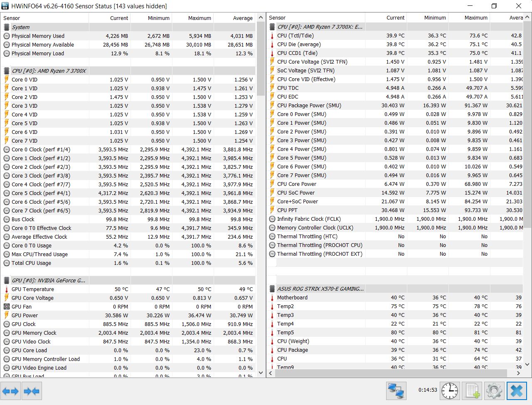The image size is (532, 405).
Task: Click the left panel Maximum column header
Action: click(x=192, y=18)
